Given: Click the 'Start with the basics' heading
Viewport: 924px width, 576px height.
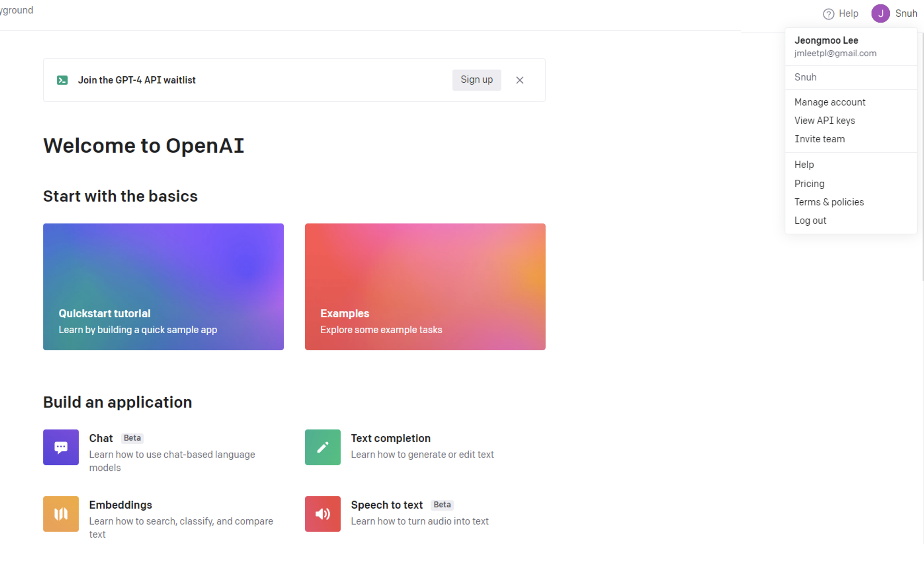Looking at the screenshot, I should [121, 196].
